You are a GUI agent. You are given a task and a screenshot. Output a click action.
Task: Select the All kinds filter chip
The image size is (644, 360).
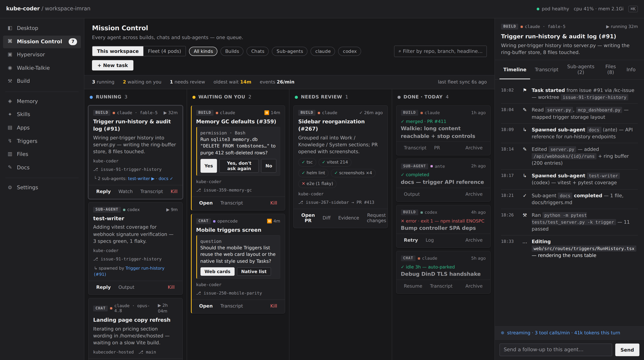pyautogui.click(x=203, y=51)
